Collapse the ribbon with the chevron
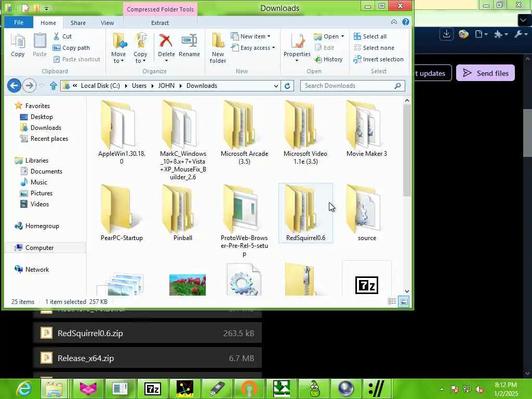Viewport: 532px width, 399px height. 394,22
